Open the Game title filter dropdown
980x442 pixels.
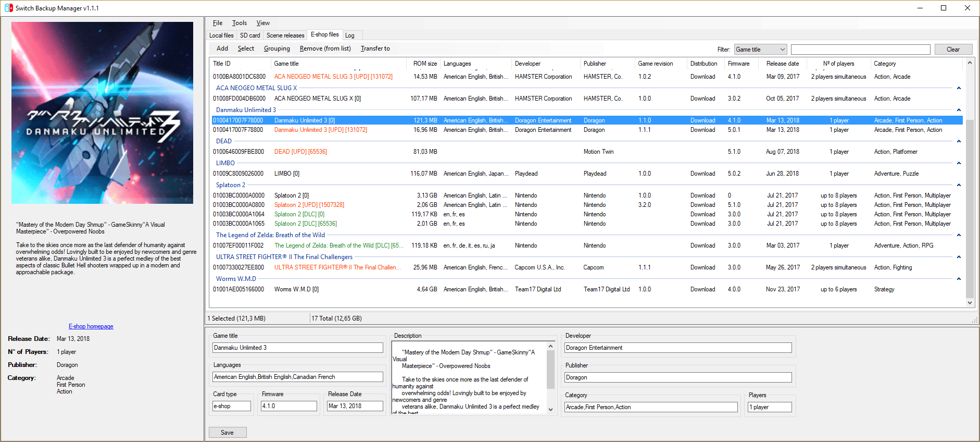point(760,50)
